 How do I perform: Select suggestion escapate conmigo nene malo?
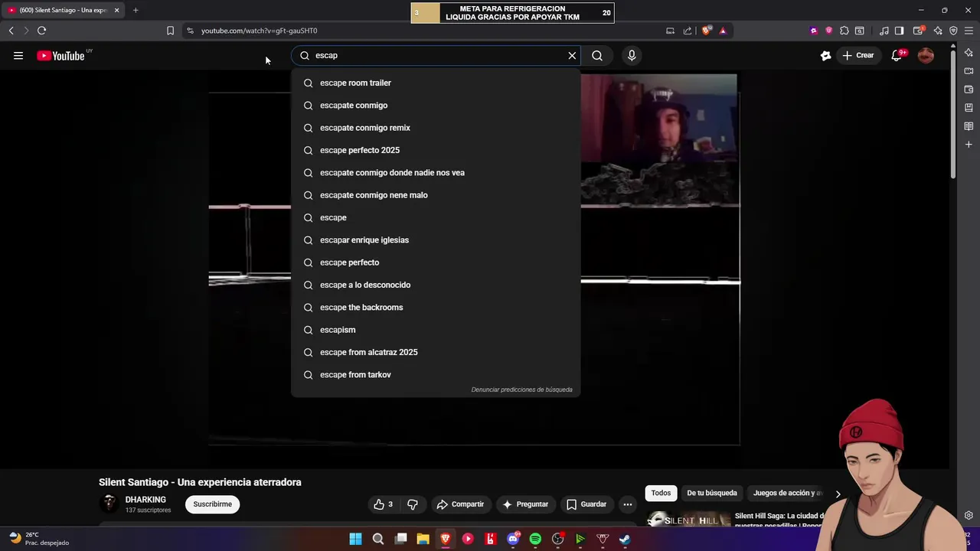436,195
